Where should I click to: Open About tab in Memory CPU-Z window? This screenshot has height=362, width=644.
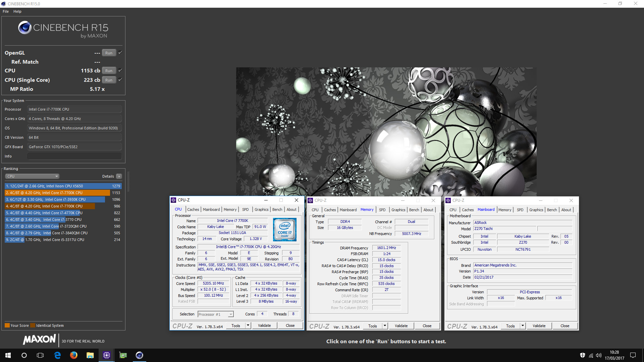(x=428, y=210)
